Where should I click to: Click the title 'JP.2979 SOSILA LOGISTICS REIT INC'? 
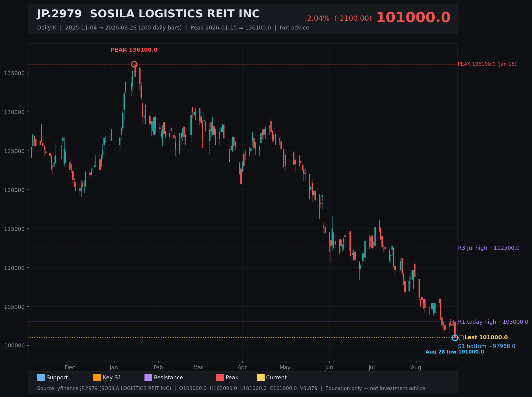[x=148, y=14]
